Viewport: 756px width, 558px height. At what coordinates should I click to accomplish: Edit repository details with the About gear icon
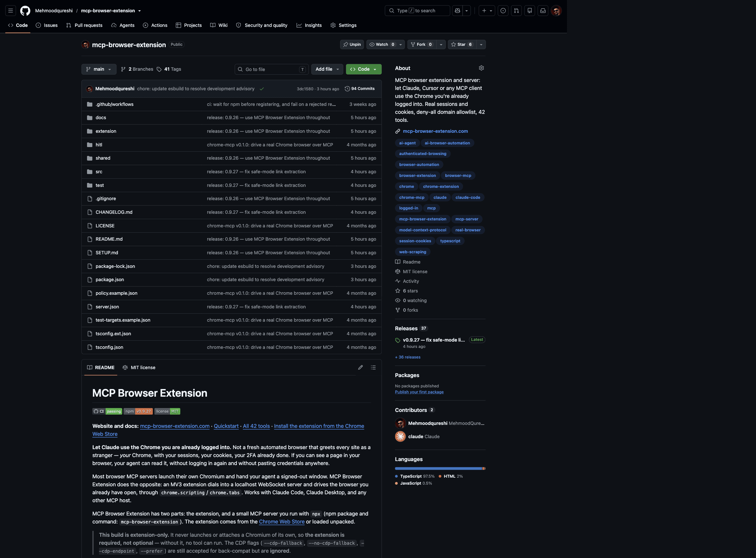(x=481, y=68)
